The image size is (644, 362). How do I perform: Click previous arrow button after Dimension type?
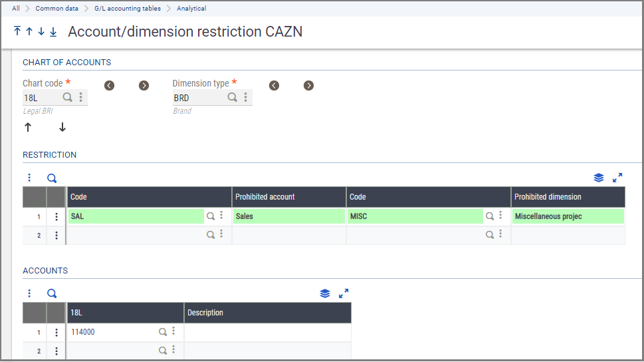tap(274, 85)
